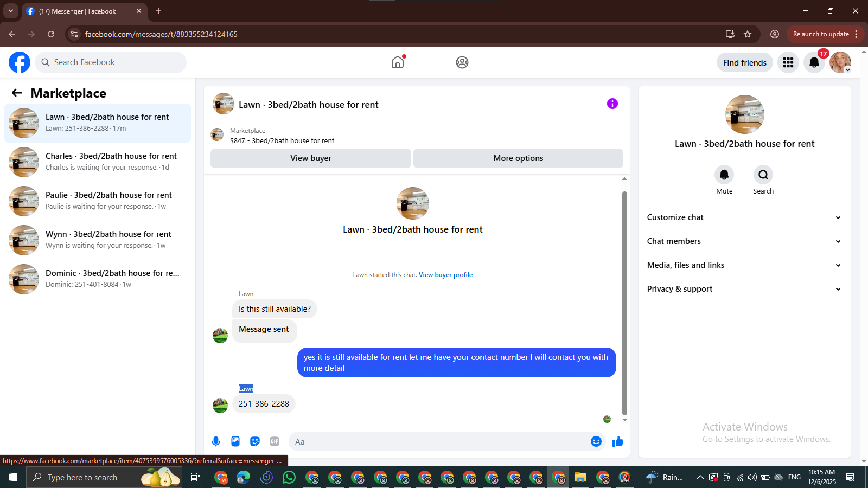Attach a photo with the image icon
Viewport: 868px width, 488px height.
click(235, 441)
